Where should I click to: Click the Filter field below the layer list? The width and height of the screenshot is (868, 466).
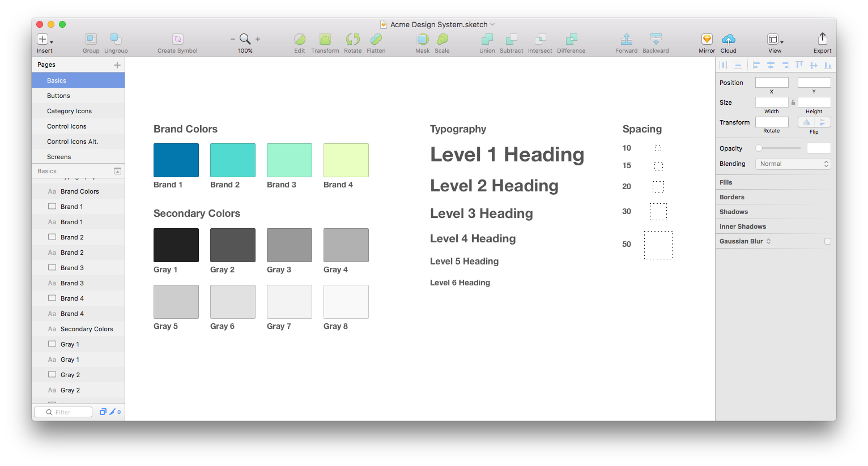coord(63,412)
